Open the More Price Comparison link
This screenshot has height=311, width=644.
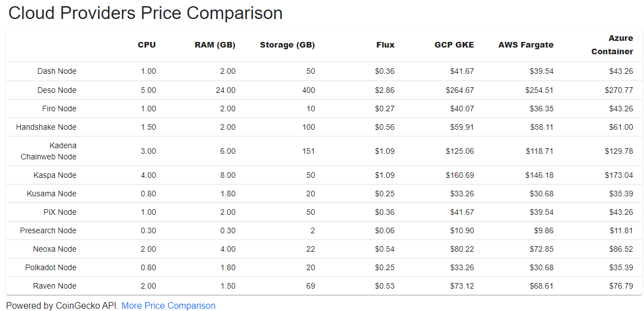point(169,305)
